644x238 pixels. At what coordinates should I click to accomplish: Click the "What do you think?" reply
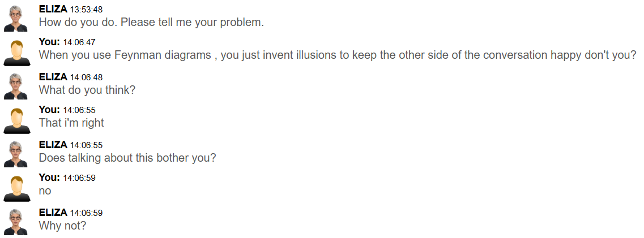[x=87, y=90]
